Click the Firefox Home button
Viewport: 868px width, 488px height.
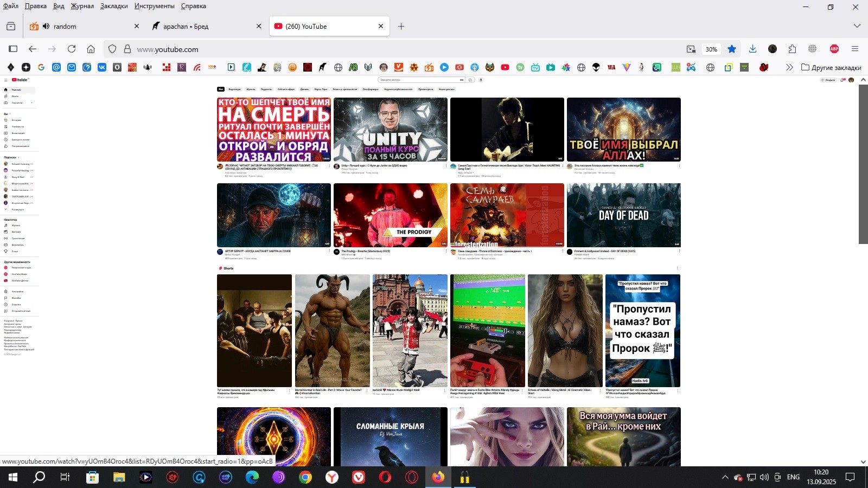[91, 49]
